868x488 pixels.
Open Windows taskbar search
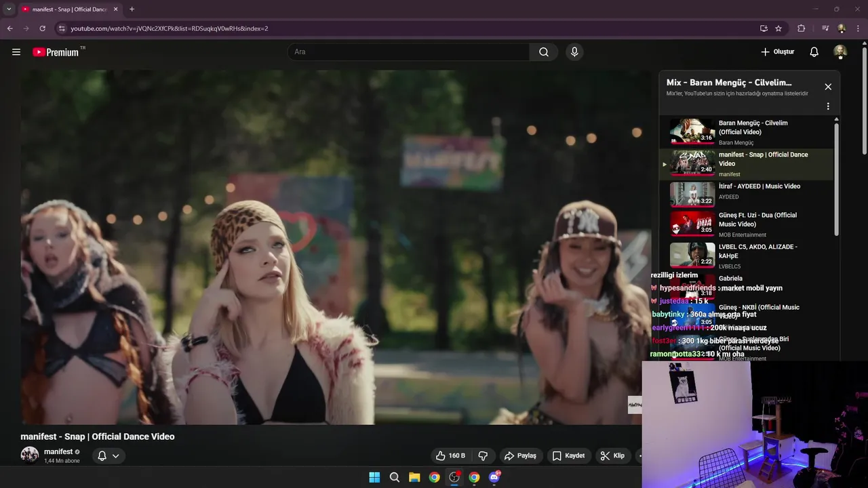pyautogui.click(x=395, y=477)
